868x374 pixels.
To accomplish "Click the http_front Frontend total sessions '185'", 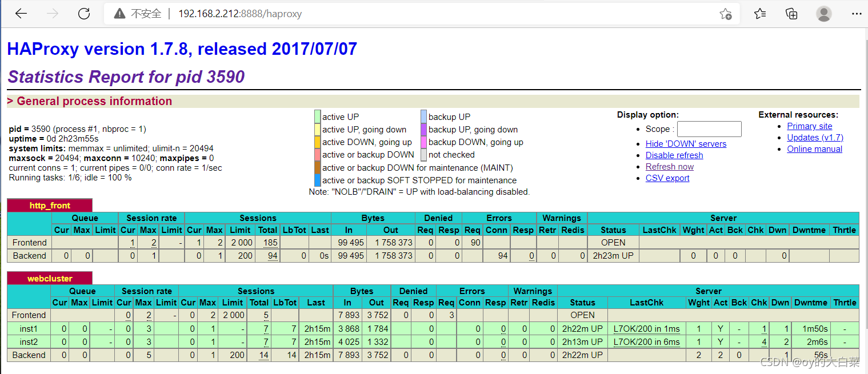I will (270, 243).
